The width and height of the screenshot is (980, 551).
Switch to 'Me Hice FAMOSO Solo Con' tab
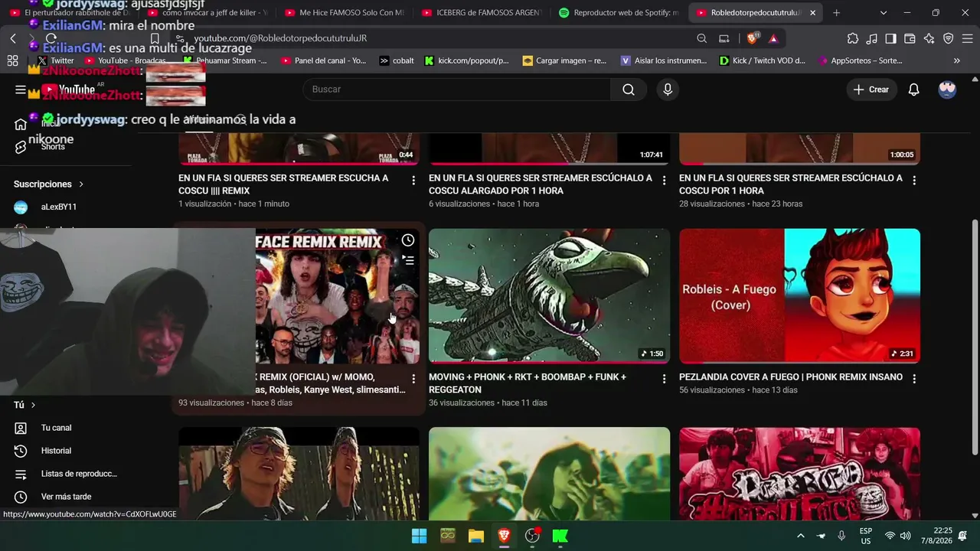click(343, 13)
